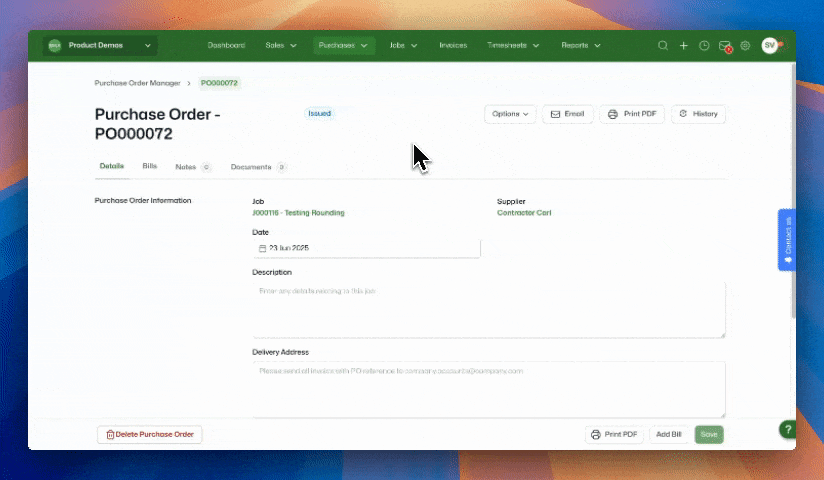The height and width of the screenshot is (480, 824).
Task: Open the Purchases menu dropdown
Action: (343, 46)
